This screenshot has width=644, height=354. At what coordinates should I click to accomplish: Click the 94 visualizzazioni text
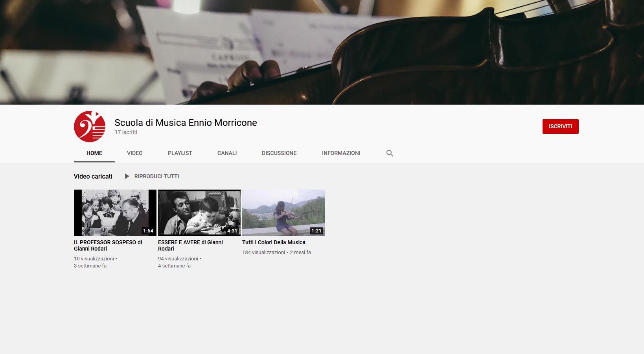pyautogui.click(x=178, y=258)
